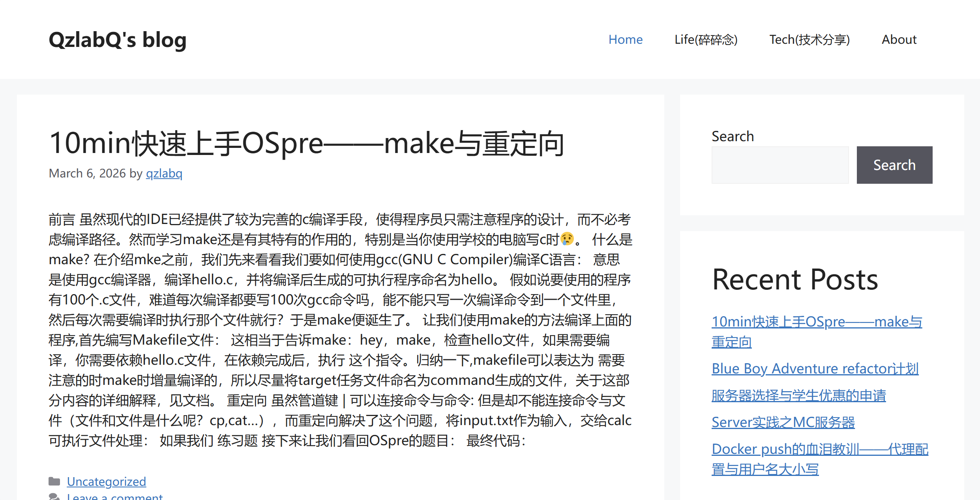Open the Home menu item
980x500 pixels.
coord(625,39)
